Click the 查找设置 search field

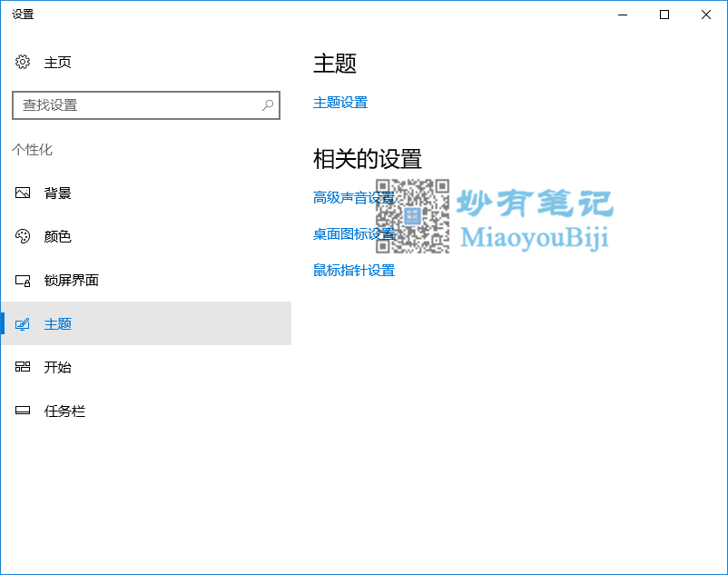146,105
